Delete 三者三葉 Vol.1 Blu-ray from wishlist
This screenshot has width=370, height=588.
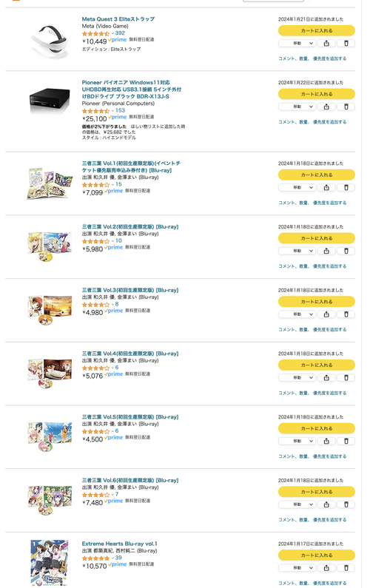coord(346,188)
